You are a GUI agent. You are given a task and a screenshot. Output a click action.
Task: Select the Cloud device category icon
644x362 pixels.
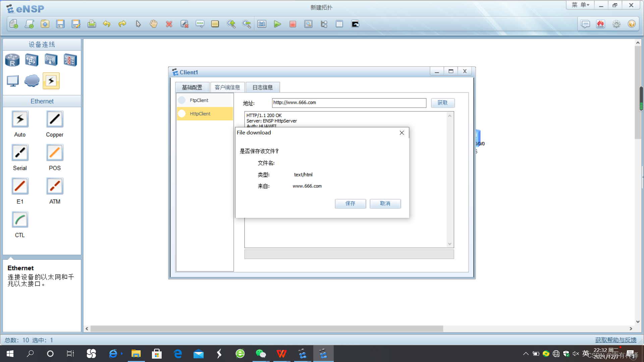32,81
